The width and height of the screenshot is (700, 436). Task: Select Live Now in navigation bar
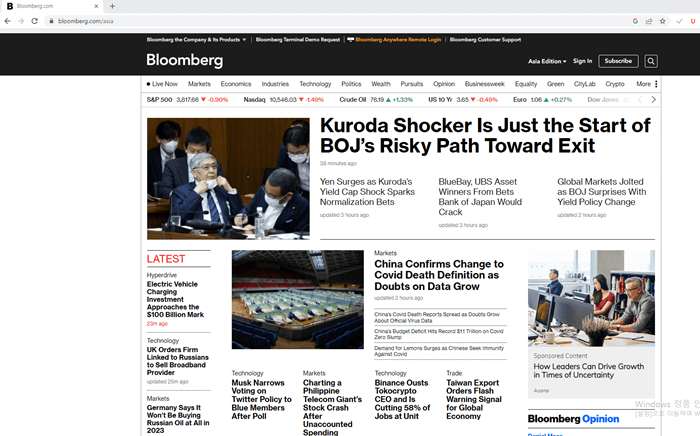[x=162, y=84]
